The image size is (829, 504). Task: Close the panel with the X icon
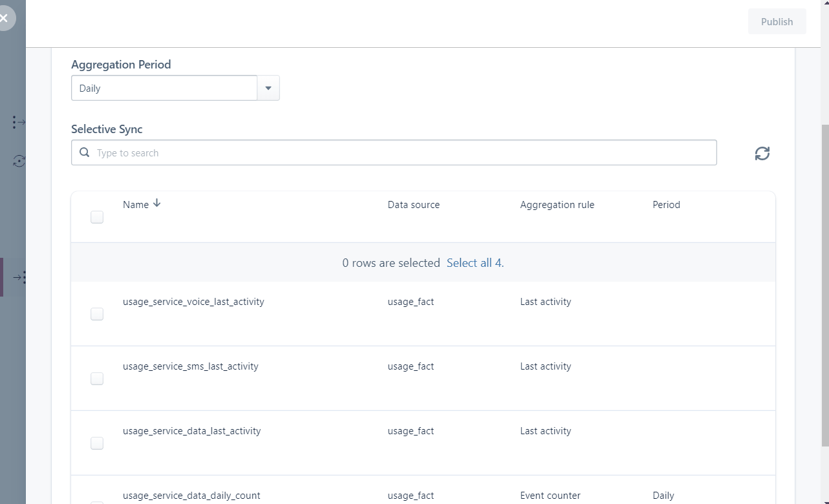(4, 18)
